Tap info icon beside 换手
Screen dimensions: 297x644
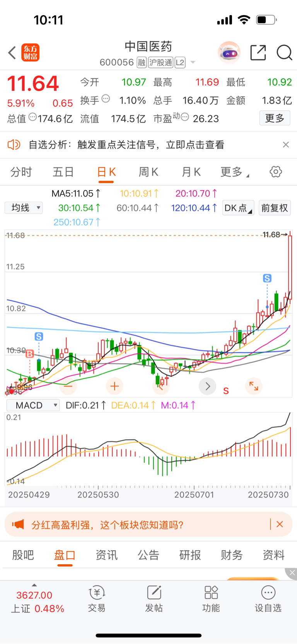(106, 99)
